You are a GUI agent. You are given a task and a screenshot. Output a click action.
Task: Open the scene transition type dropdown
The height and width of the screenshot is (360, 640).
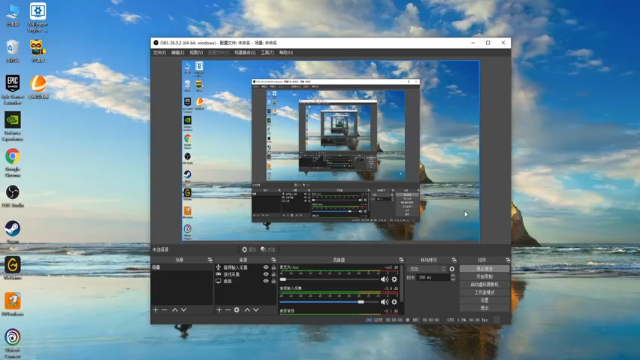pyautogui.click(x=427, y=269)
